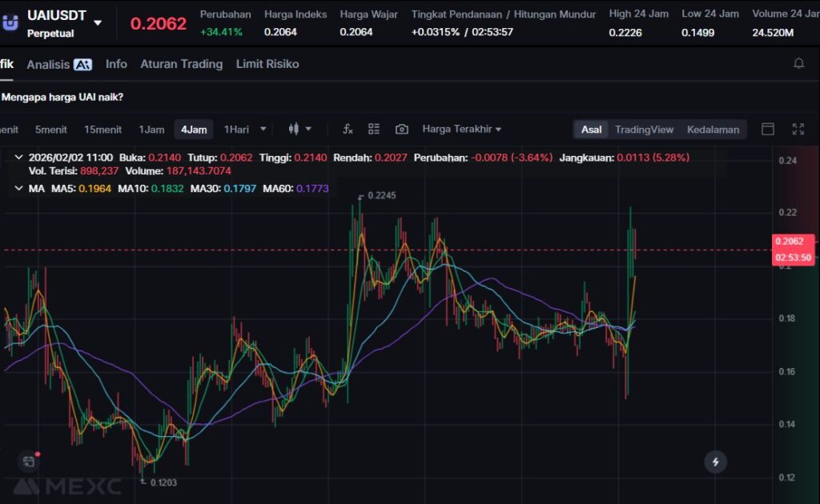Screen dimensions: 820x504
Task: Expand more timeframes arrow after 1Hari
Action: coord(263,129)
